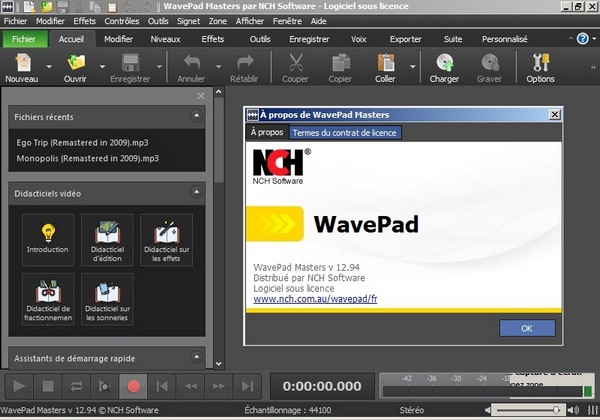Open the Nouveau dropdown arrow
The width and height of the screenshot is (600, 420).
[x=49, y=67]
